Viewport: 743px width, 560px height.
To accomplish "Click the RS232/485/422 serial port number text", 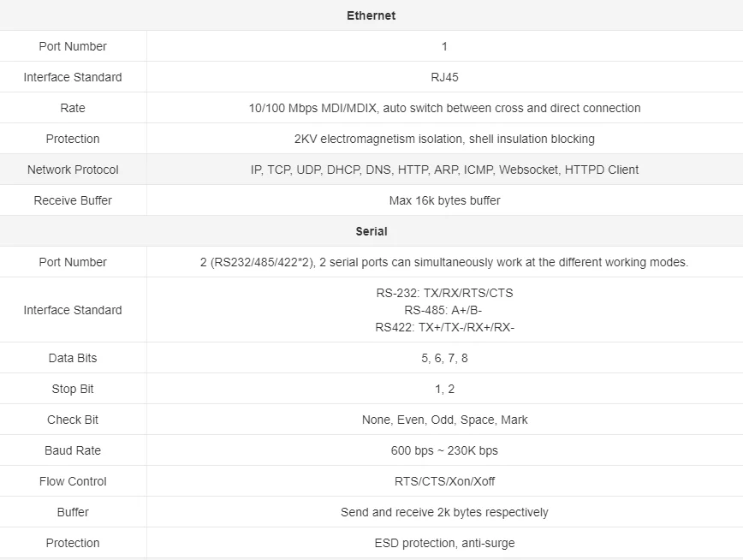I will (x=444, y=262).
